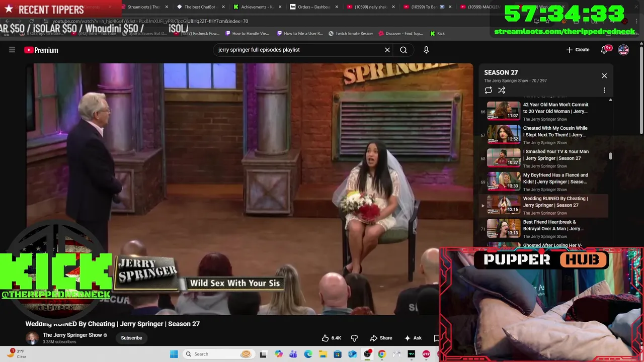The width and height of the screenshot is (644, 362).
Task: Open the Kick bookmark
Action: pyautogui.click(x=437, y=34)
